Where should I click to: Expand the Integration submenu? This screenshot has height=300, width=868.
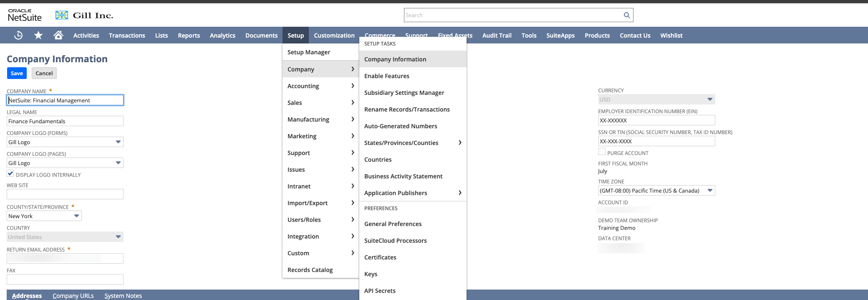point(320,236)
